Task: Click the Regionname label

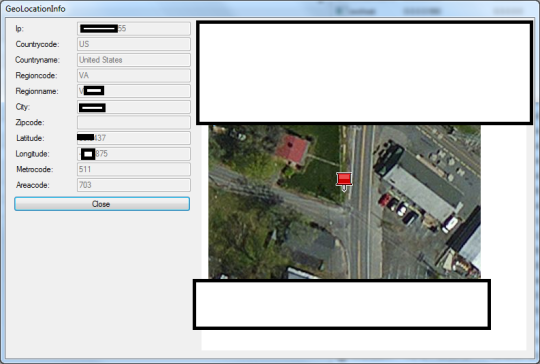Action: (x=37, y=91)
